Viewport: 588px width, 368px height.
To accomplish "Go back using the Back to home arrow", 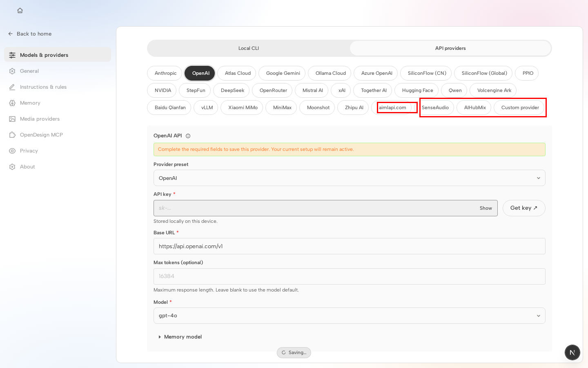I will (30, 34).
